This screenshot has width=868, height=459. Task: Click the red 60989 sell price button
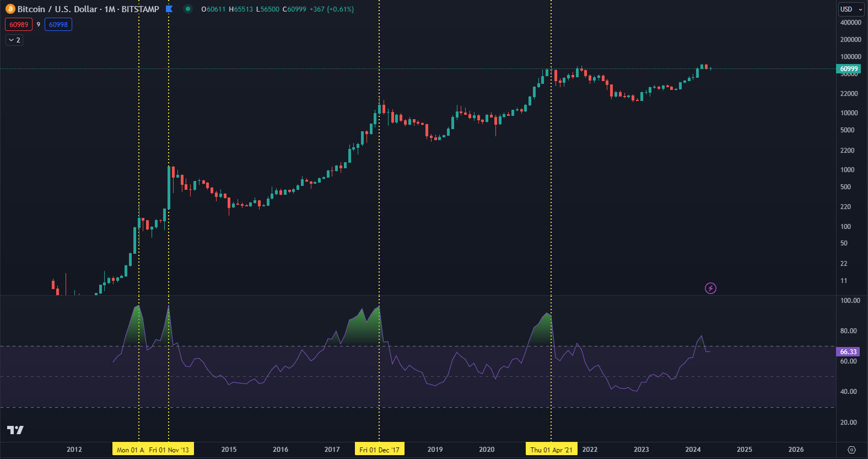pos(19,24)
